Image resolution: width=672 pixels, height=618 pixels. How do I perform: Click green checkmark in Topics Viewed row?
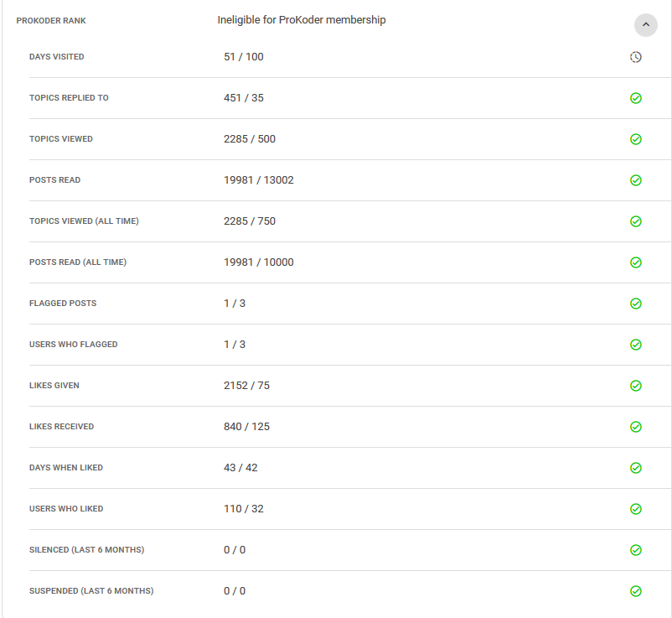click(636, 139)
